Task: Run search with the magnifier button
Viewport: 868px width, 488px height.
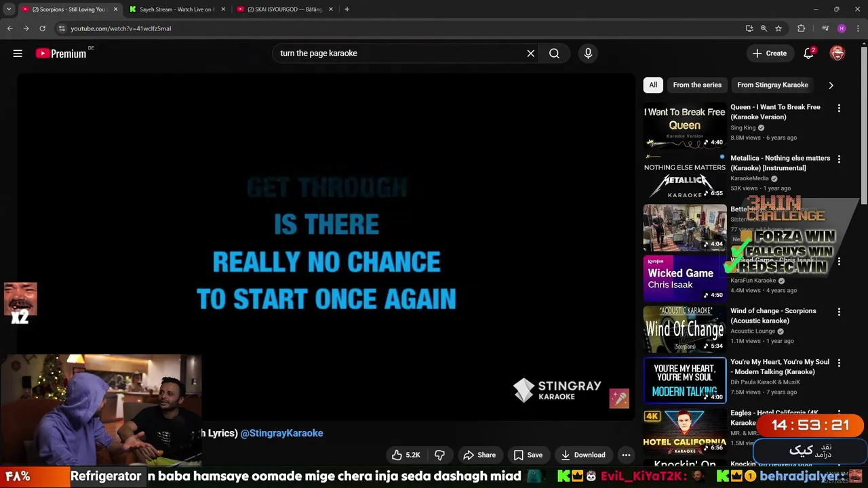Action: [554, 54]
